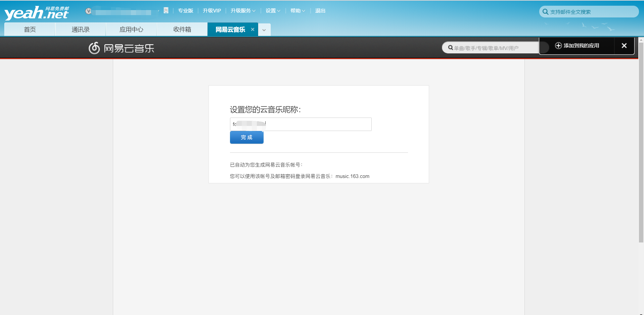The height and width of the screenshot is (315, 644).
Task: Close the 添加到我的应用 popup bar
Action: click(624, 46)
